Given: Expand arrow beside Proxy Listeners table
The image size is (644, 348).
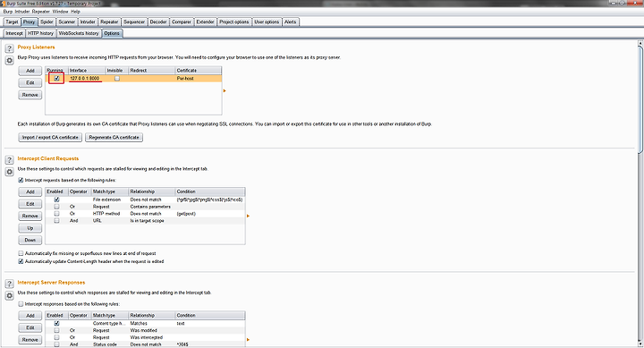Looking at the screenshot, I should [225, 90].
